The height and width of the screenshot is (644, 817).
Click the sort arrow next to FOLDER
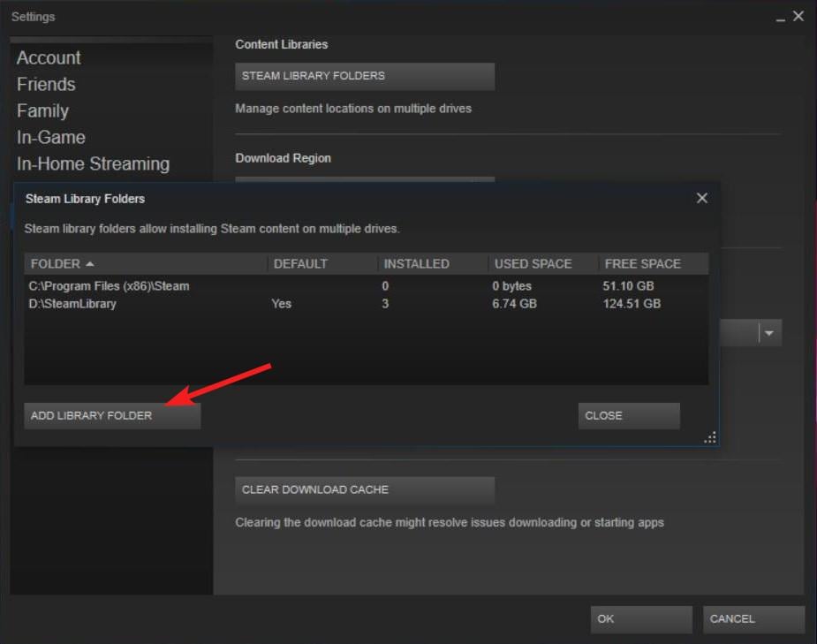(89, 264)
